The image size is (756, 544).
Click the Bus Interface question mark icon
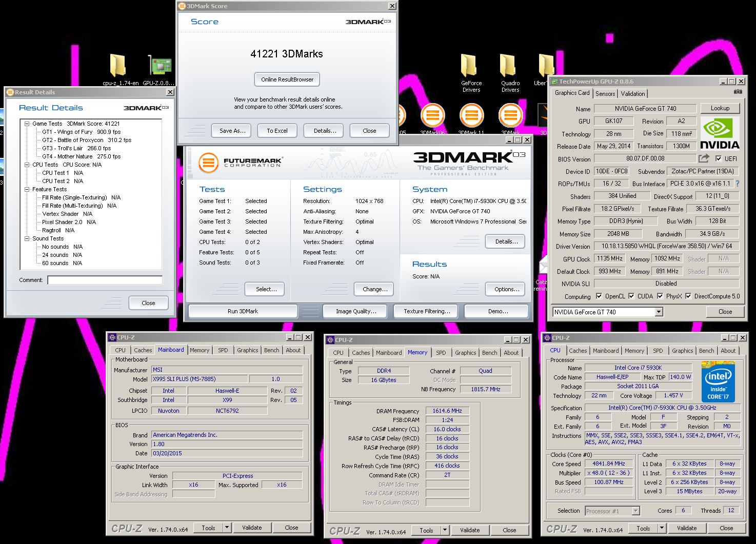tap(738, 184)
